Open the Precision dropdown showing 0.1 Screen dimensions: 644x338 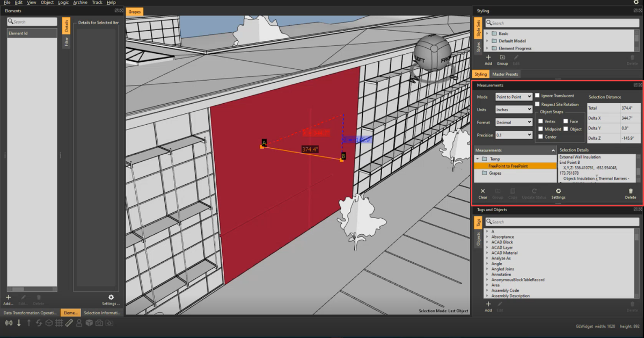514,135
